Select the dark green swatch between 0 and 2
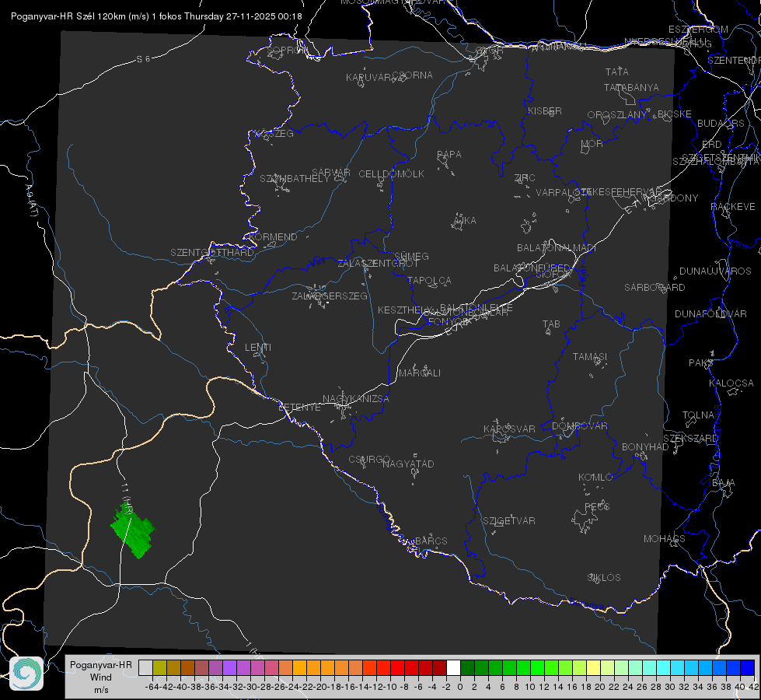 467,667
